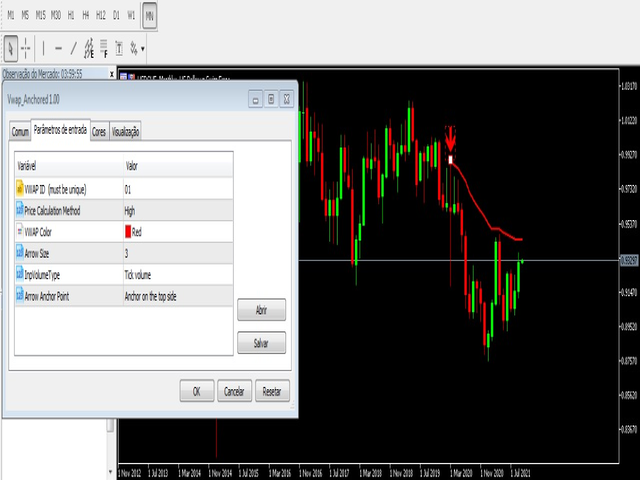Select the Price Calculation Method row icon

tap(20, 210)
